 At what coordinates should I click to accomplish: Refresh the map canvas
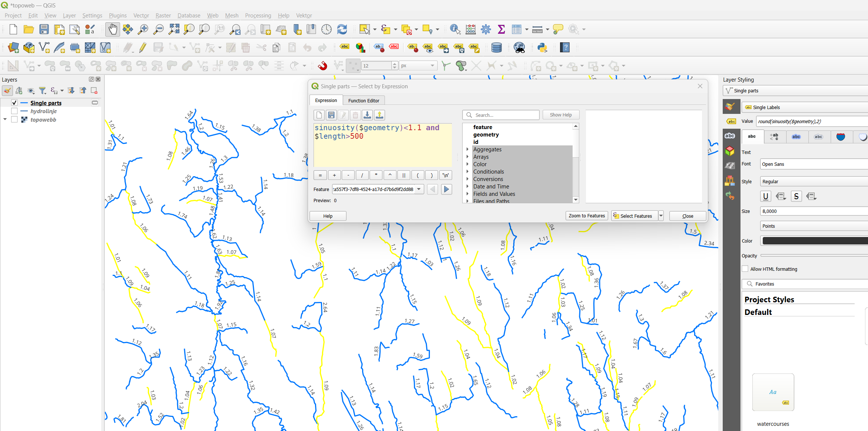[342, 29]
